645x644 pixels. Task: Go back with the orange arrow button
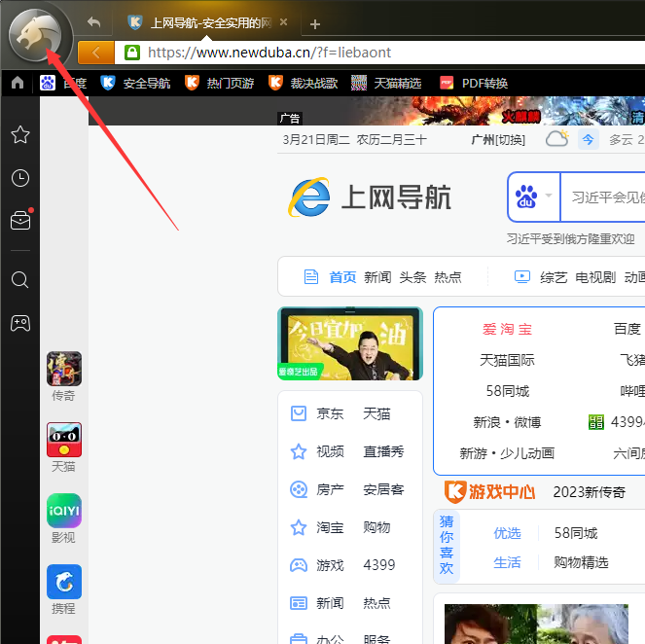[x=96, y=53]
